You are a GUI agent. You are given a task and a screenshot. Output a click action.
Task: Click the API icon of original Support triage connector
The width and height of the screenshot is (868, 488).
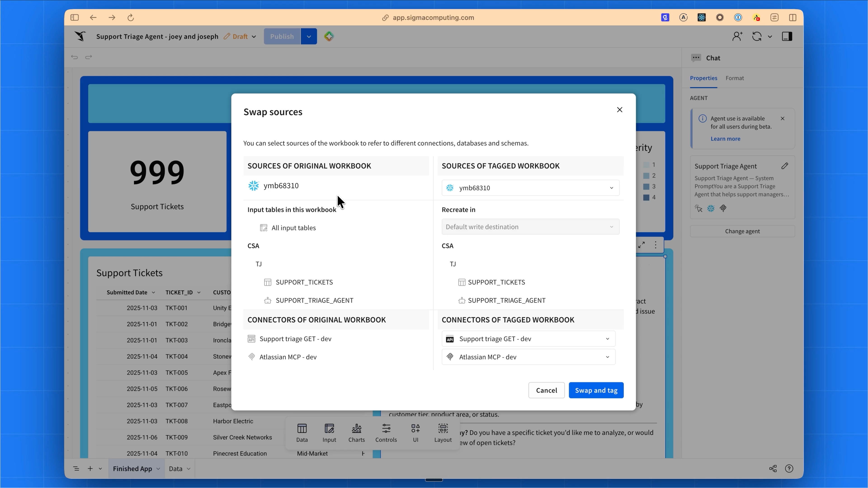coord(251,339)
